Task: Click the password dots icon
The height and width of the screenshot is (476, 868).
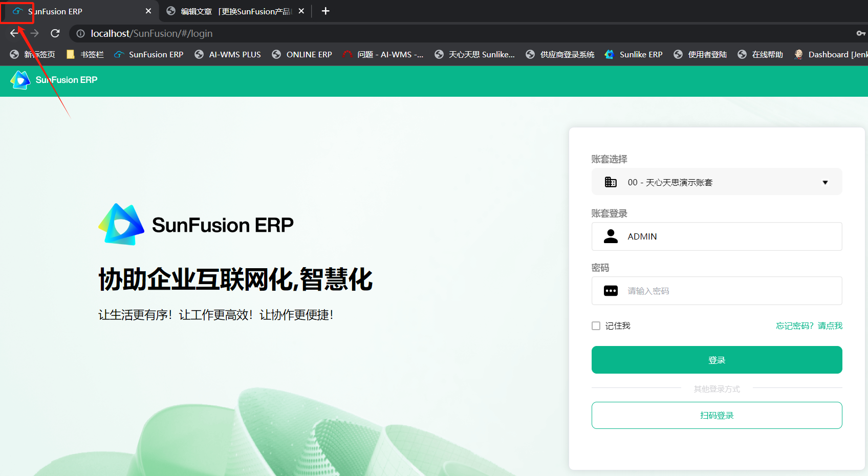Action: (611, 291)
